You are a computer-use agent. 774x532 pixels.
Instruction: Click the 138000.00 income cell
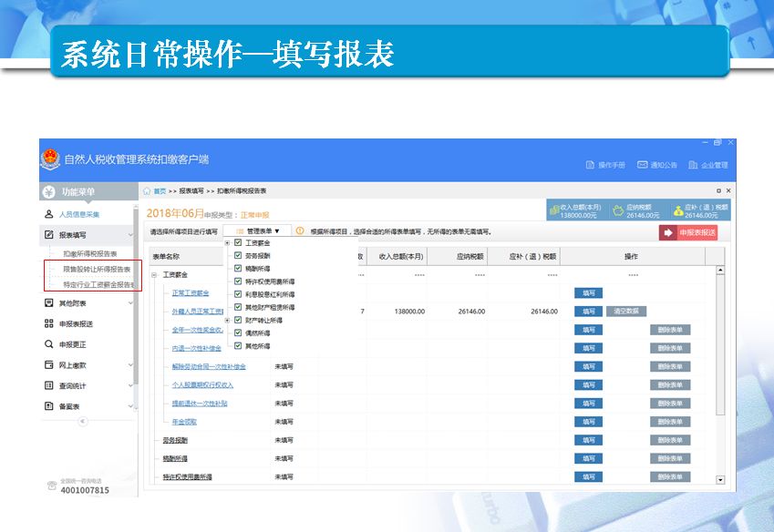coord(409,312)
